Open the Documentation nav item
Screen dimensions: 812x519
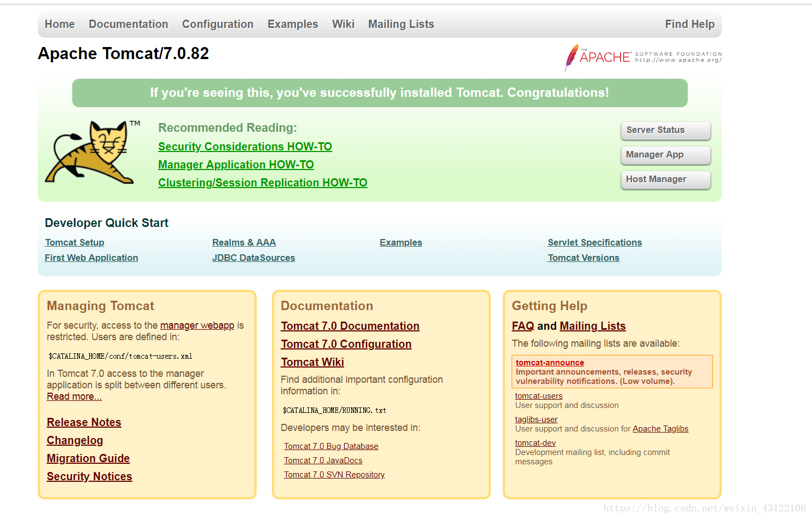(x=129, y=24)
